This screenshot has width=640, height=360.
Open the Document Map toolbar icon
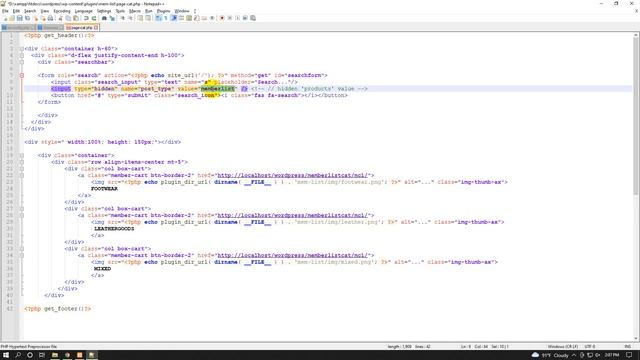(x=189, y=18)
